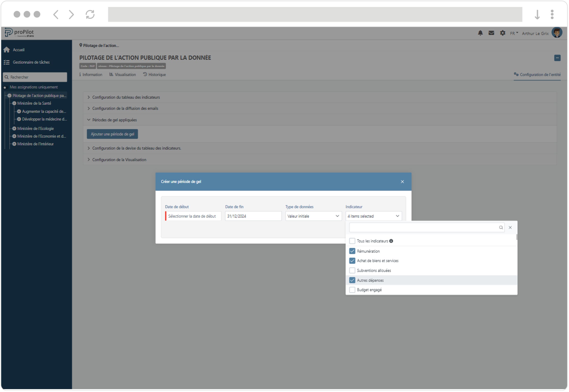Open the Historique tab

point(154,75)
